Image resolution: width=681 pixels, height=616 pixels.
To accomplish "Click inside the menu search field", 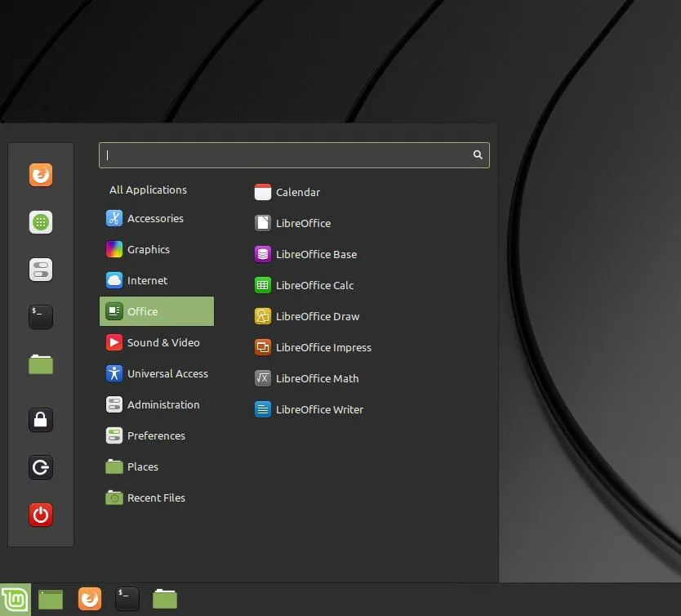I will pos(294,155).
